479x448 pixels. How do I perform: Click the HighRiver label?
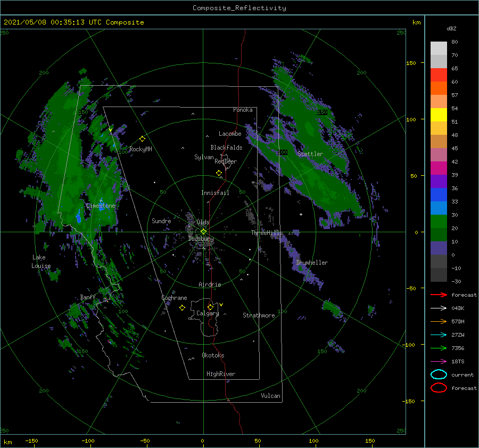[221, 374]
